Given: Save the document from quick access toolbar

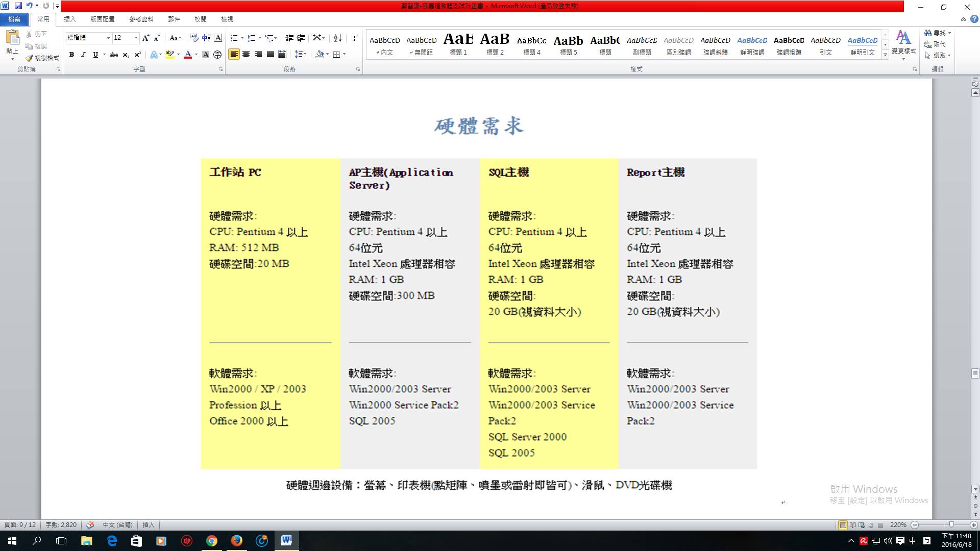Looking at the screenshot, I should coord(18,6).
